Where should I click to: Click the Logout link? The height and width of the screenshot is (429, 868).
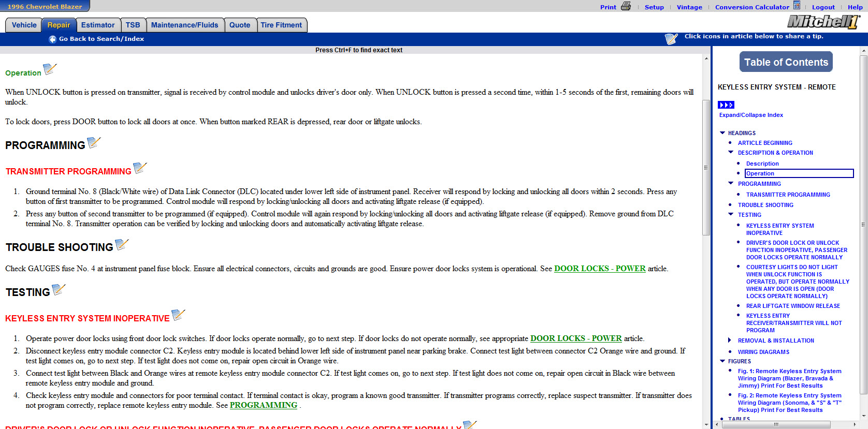click(x=823, y=7)
